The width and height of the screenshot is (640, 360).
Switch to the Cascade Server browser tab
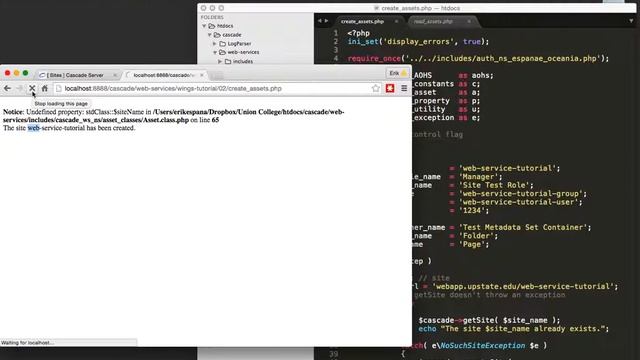click(75, 75)
